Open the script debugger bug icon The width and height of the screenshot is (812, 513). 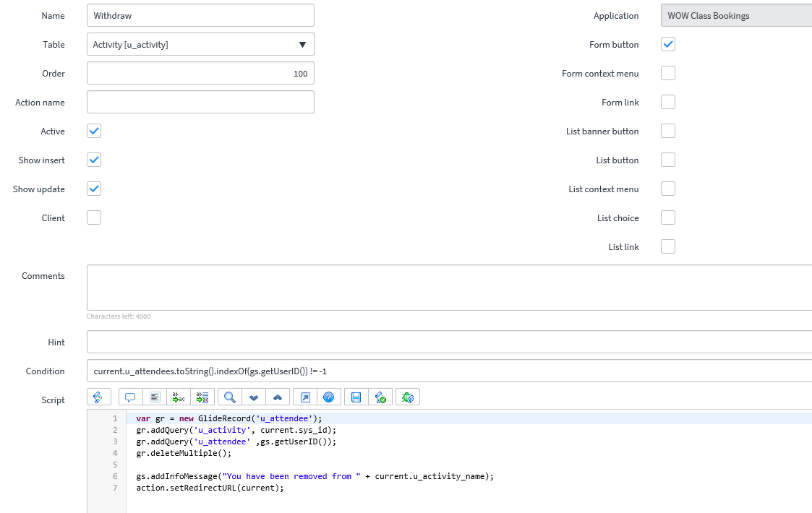(x=407, y=397)
